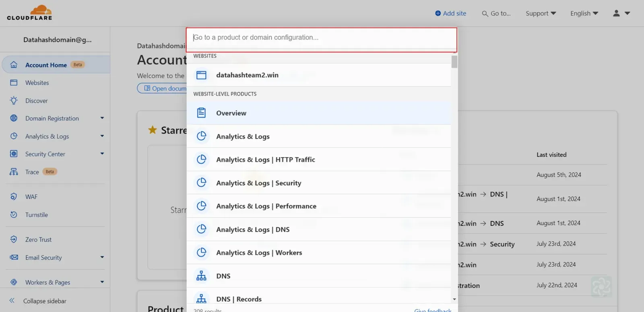Click the Email Security envelope icon

pos(14,257)
